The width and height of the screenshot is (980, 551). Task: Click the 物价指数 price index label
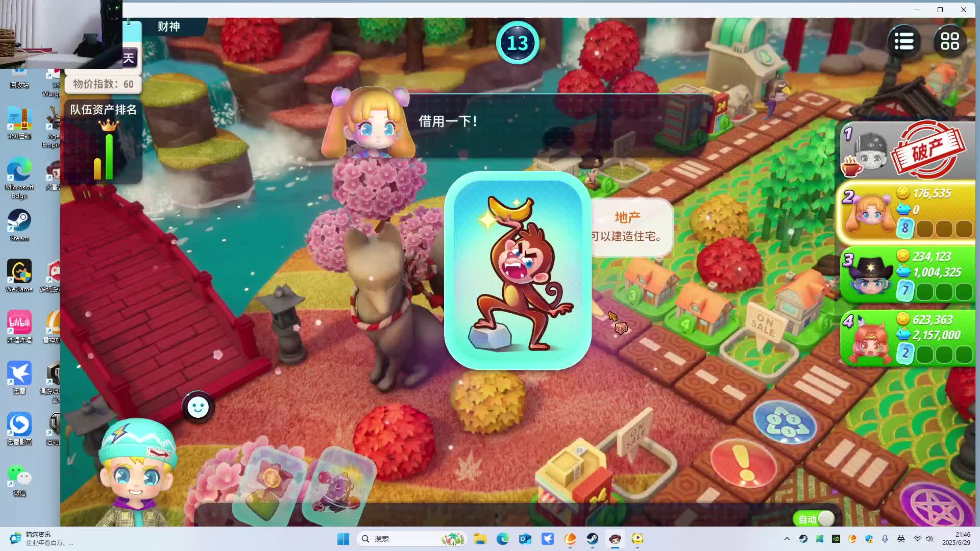(103, 84)
